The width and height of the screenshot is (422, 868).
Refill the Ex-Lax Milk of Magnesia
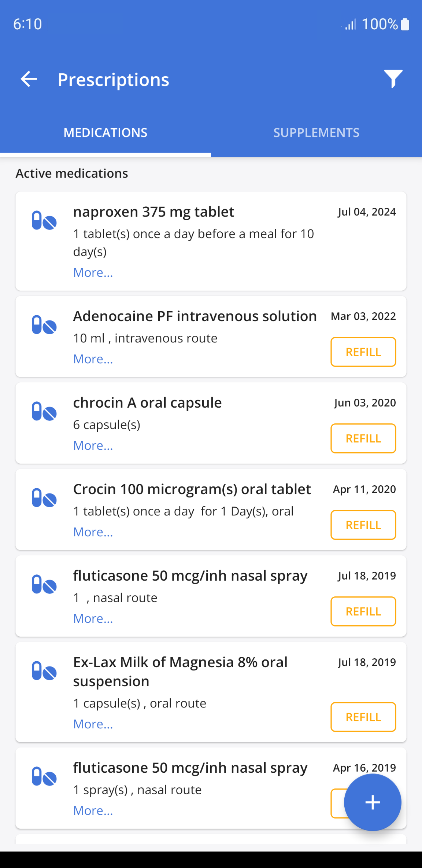pyautogui.click(x=363, y=717)
